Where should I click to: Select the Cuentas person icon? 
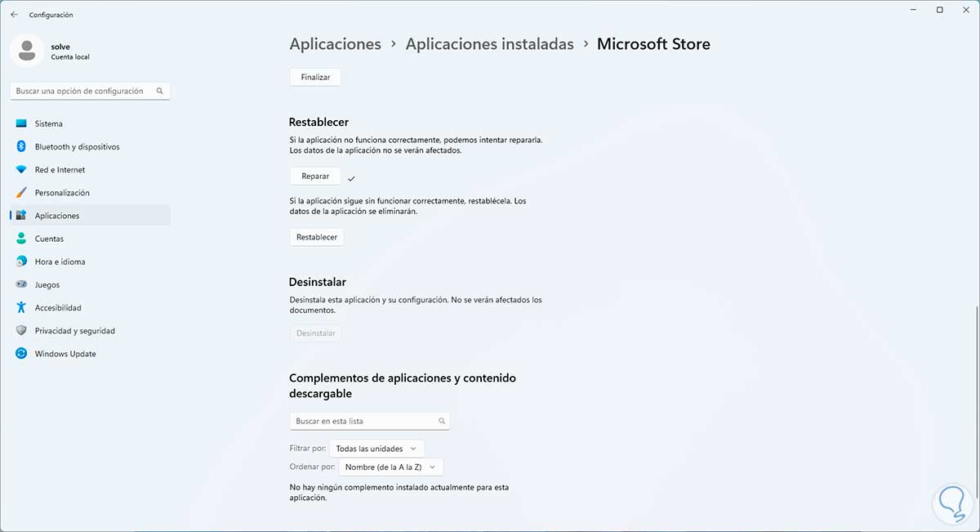(21, 239)
